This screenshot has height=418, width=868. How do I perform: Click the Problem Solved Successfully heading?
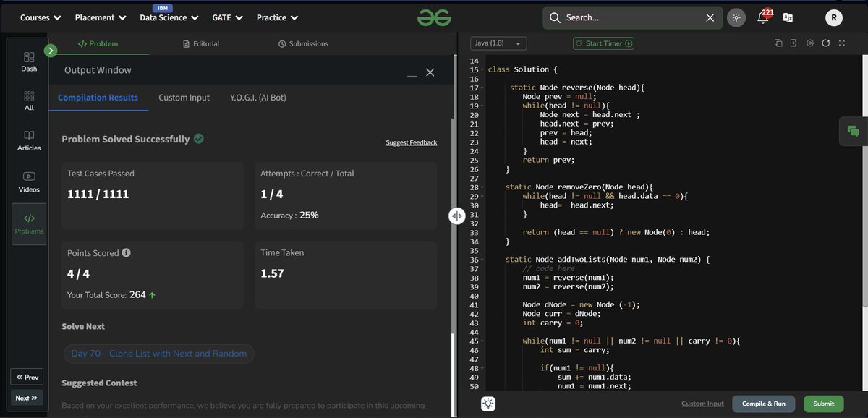click(x=125, y=139)
